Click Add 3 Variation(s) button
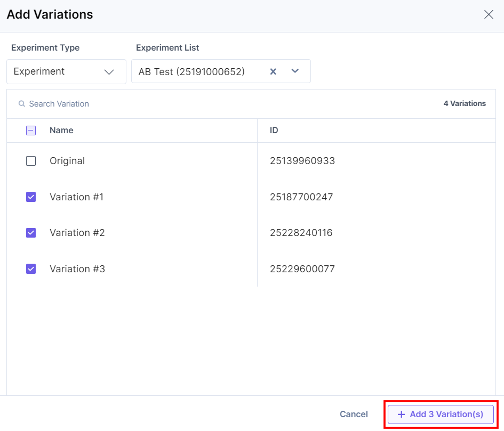 click(x=440, y=414)
